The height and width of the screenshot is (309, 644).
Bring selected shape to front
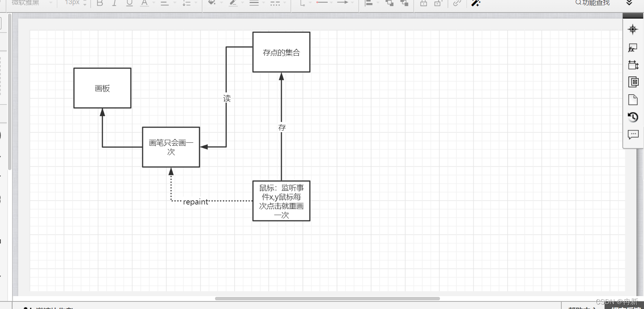pos(390,3)
